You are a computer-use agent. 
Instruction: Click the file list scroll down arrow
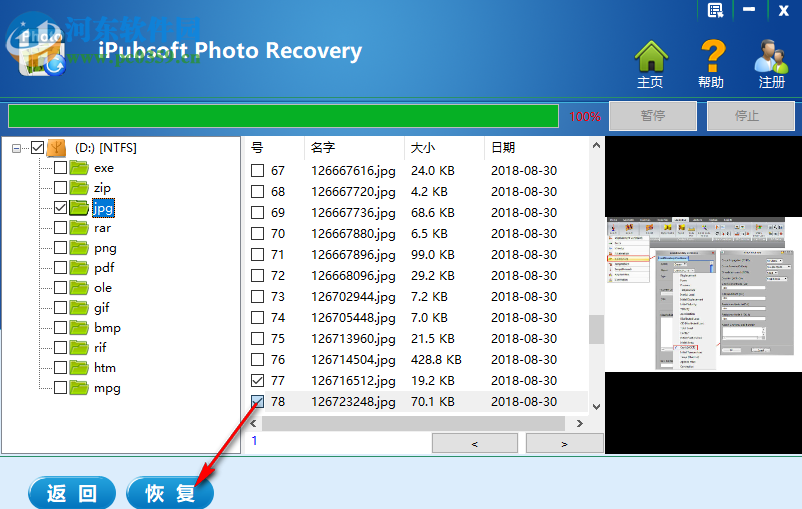(x=596, y=407)
